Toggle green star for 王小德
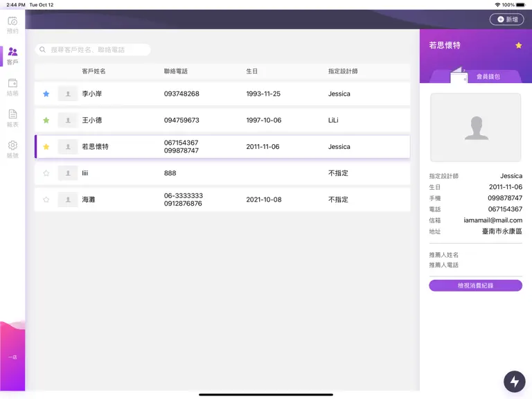The image size is (532, 399). point(46,120)
